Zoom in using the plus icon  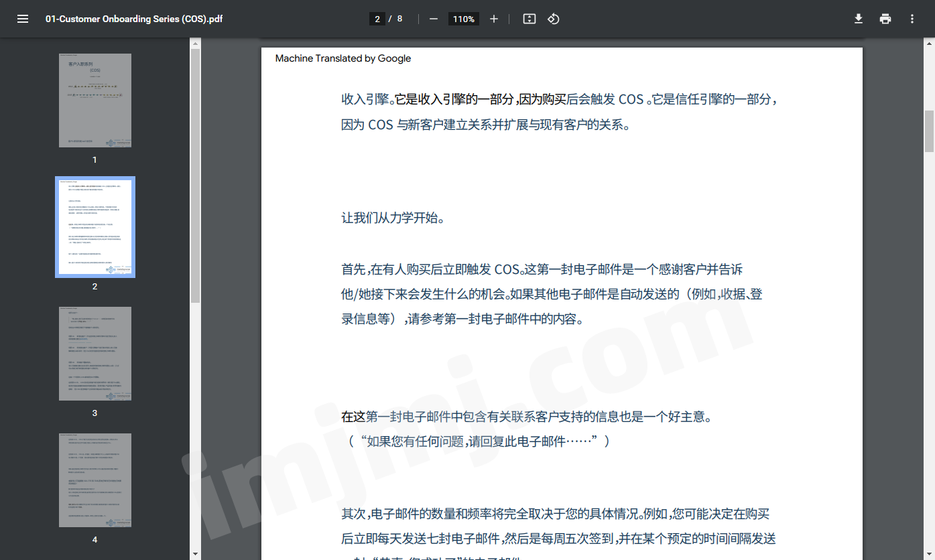pos(494,19)
